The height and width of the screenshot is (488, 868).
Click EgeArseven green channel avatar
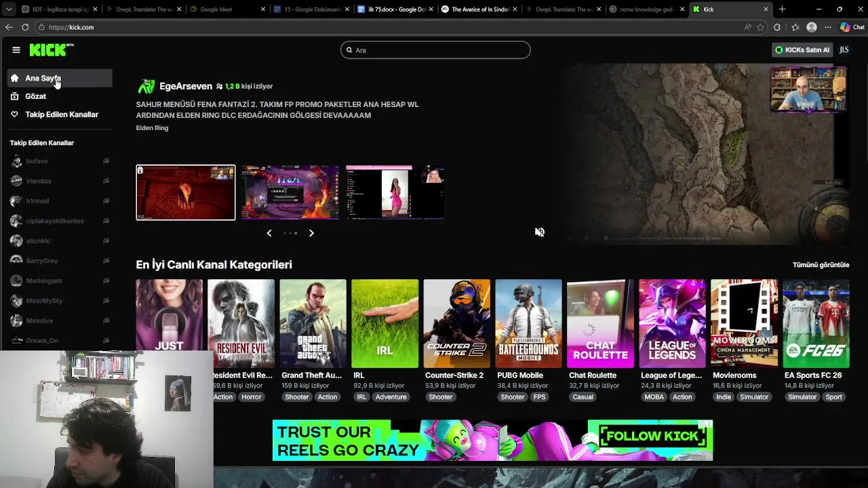pyautogui.click(x=146, y=86)
